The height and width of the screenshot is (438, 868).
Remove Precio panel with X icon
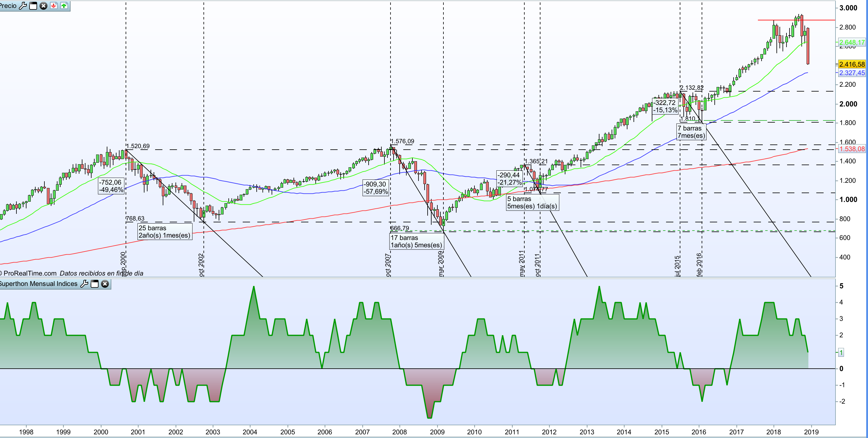coord(43,6)
